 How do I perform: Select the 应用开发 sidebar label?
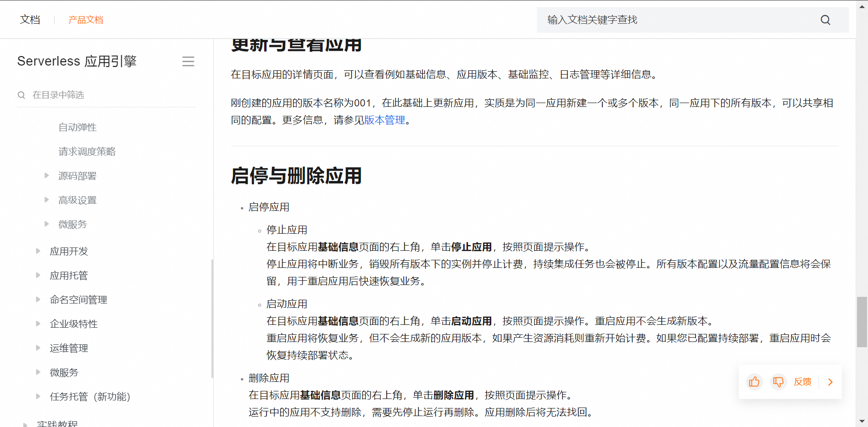tap(69, 251)
